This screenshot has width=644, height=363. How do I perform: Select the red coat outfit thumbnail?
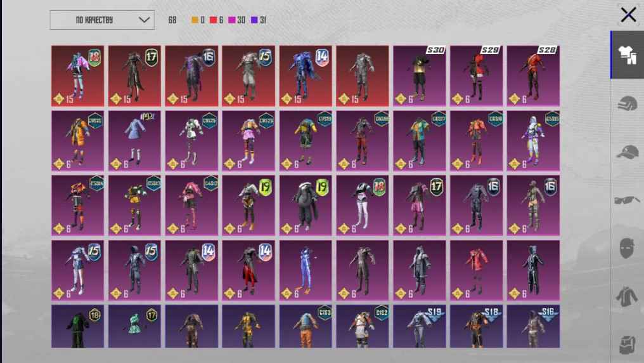pos(477,270)
